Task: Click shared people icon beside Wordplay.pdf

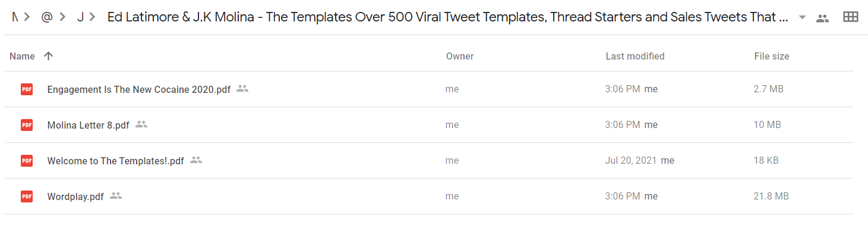Action: coord(116,196)
